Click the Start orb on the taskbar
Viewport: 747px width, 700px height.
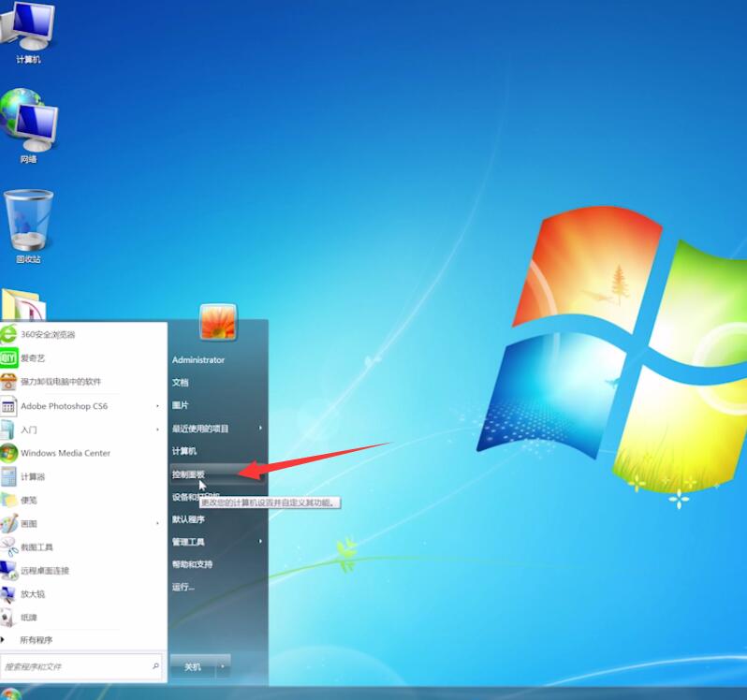click(x=10, y=693)
